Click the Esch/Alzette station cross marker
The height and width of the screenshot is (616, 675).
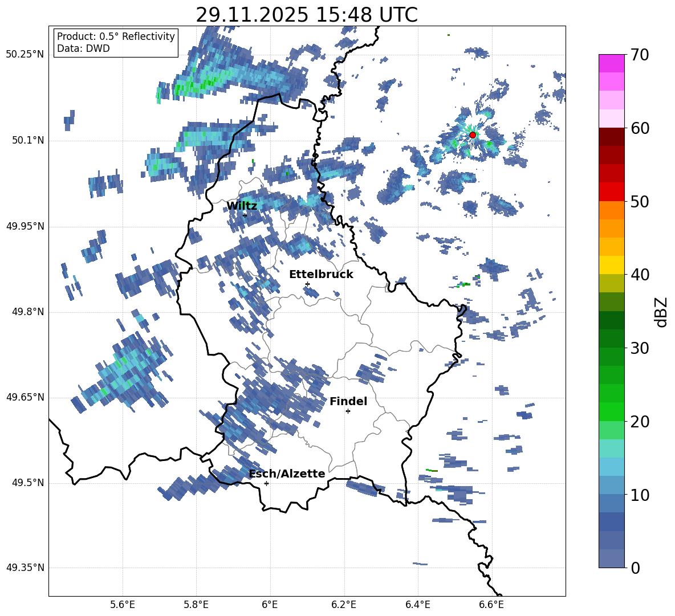coord(266,483)
